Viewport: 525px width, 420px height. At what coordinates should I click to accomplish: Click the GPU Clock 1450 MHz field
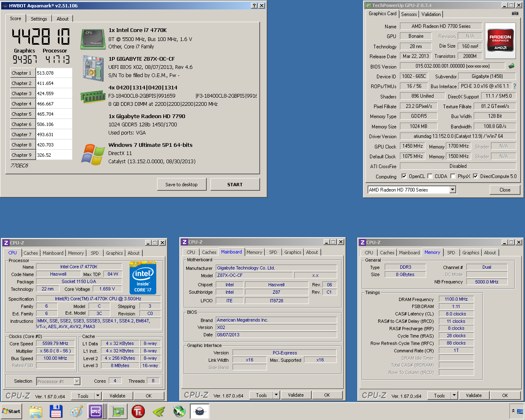pos(413,146)
